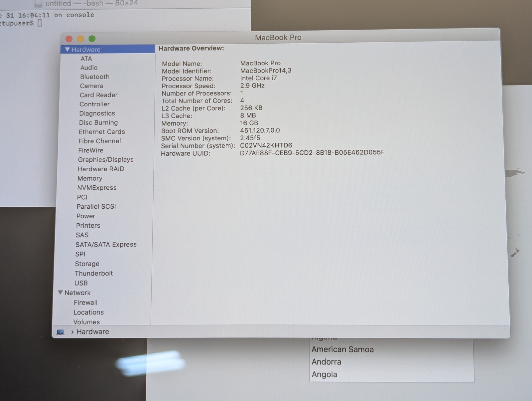Select Fibre Channel in sidebar
Screen dimensions: 532x401
[x=100, y=141]
